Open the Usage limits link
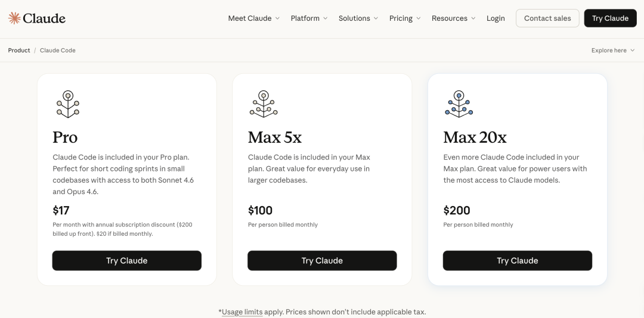 (x=242, y=311)
